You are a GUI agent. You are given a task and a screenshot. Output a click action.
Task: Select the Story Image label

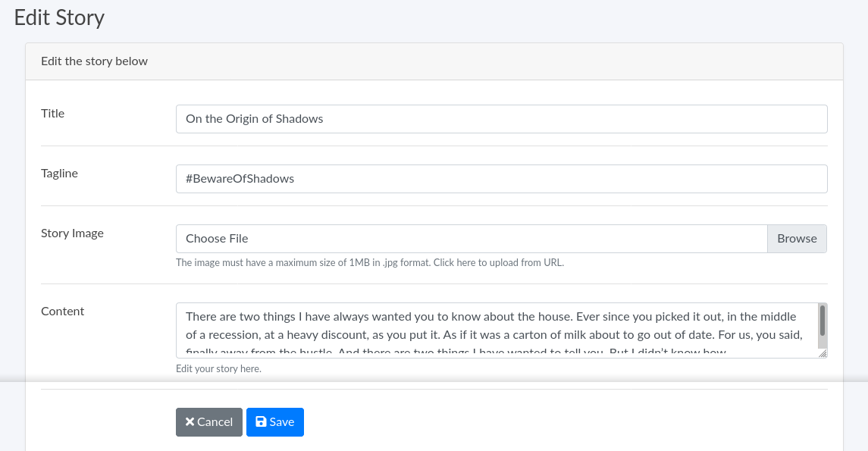72,233
